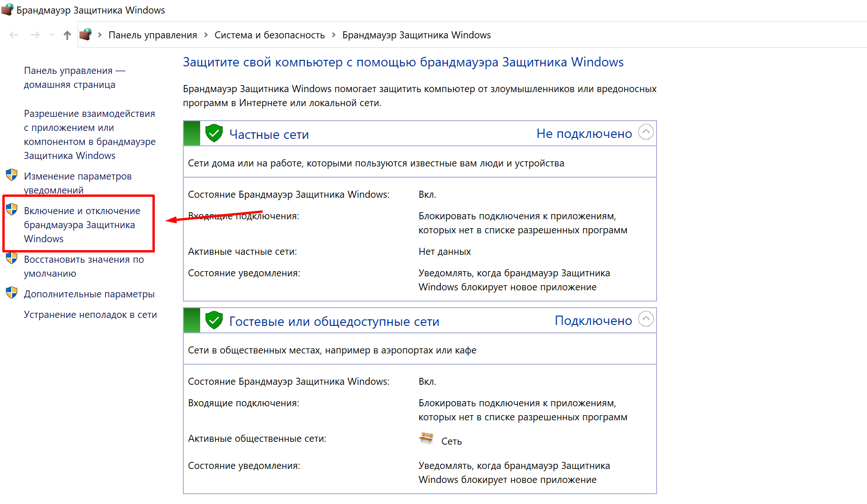This screenshot has width=867, height=504.
Task: Click the Активные частные сети label
Action: click(242, 252)
